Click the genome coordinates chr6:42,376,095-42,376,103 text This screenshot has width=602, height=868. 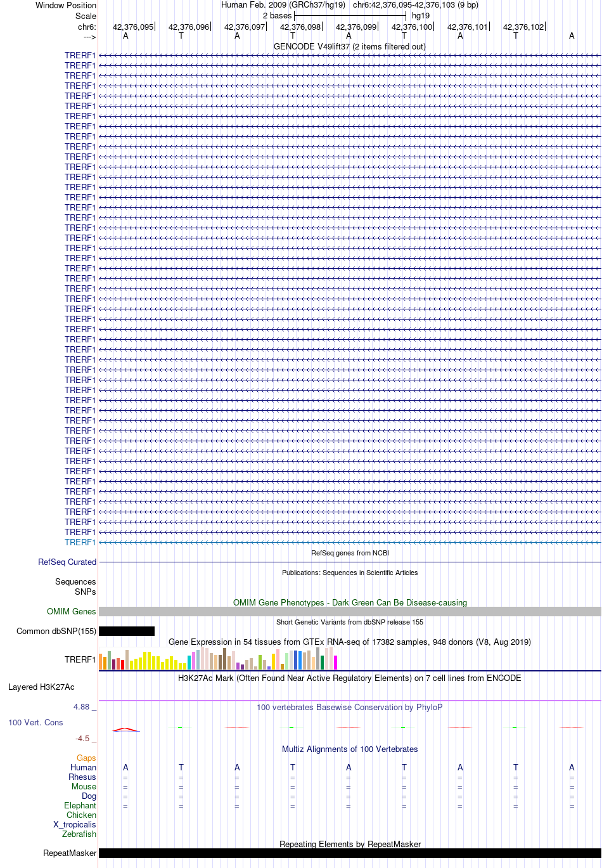point(416,5)
